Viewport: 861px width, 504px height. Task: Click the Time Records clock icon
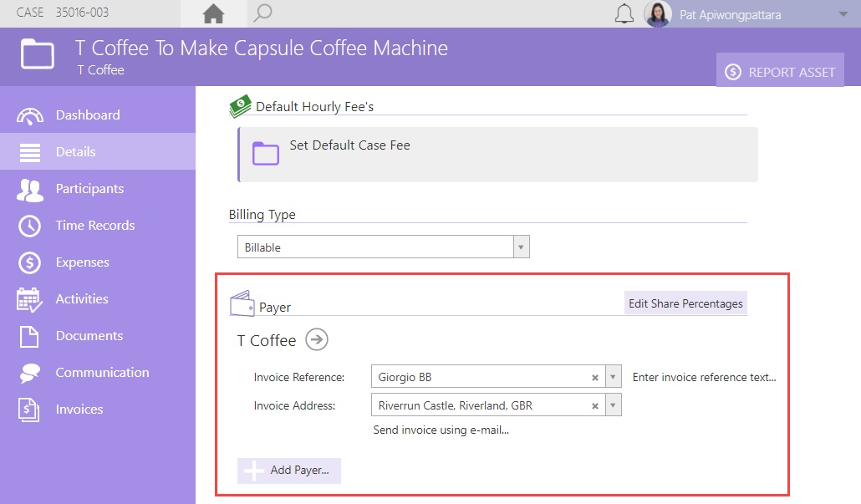click(29, 226)
